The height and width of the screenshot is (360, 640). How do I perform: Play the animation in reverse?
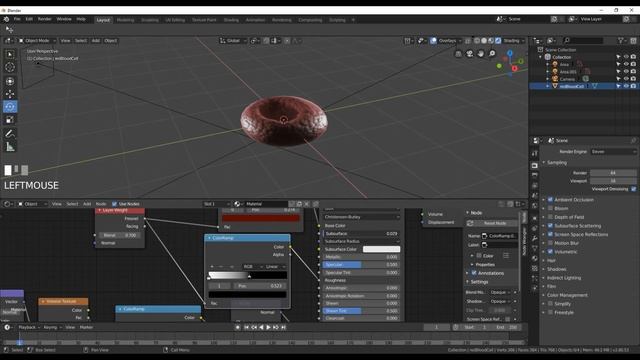(261, 327)
